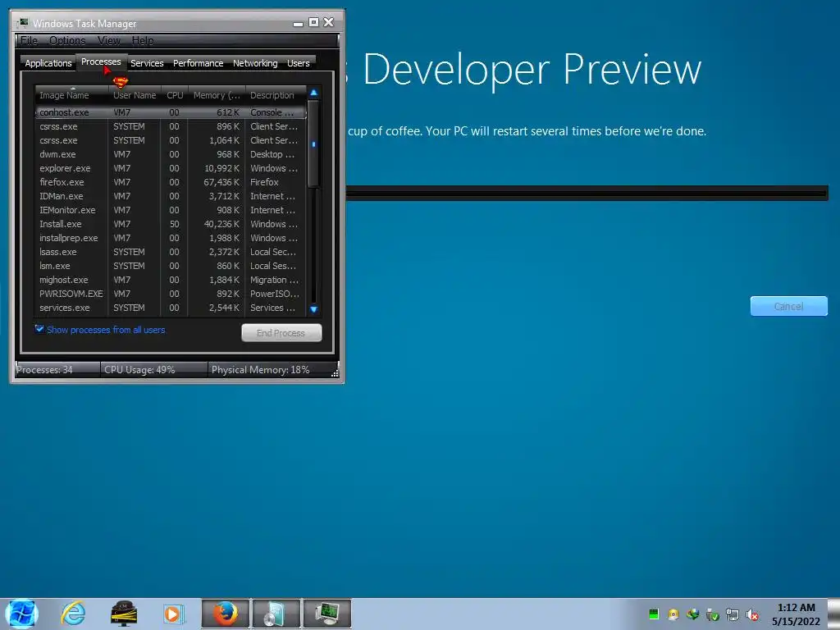Open the black monitor app taskbar icon
The height and width of the screenshot is (630, 840).
coord(124,614)
